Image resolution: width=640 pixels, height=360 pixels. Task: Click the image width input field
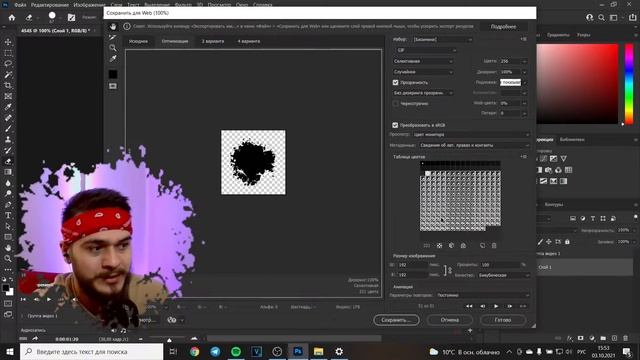412,265
